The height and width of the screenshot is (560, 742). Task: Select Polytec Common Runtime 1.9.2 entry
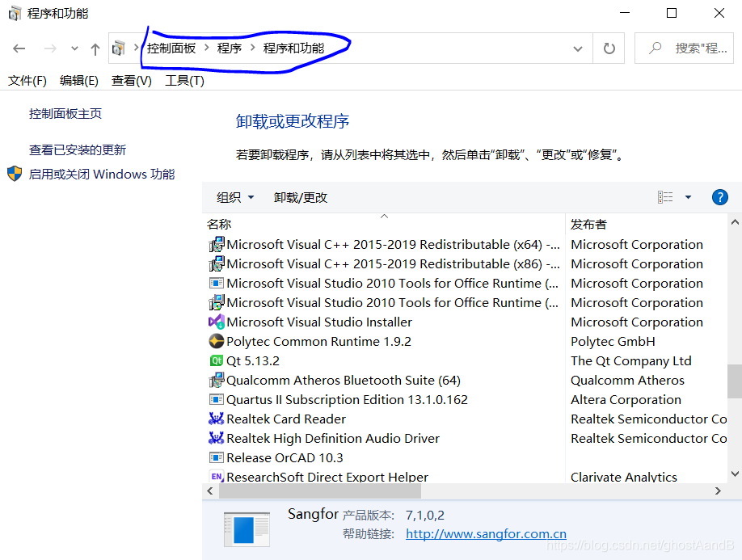tap(319, 342)
